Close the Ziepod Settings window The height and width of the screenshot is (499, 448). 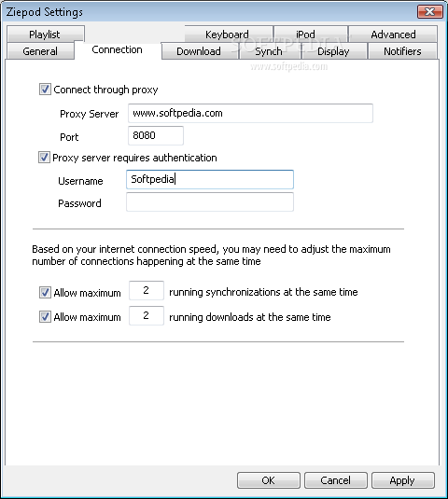click(430, 12)
